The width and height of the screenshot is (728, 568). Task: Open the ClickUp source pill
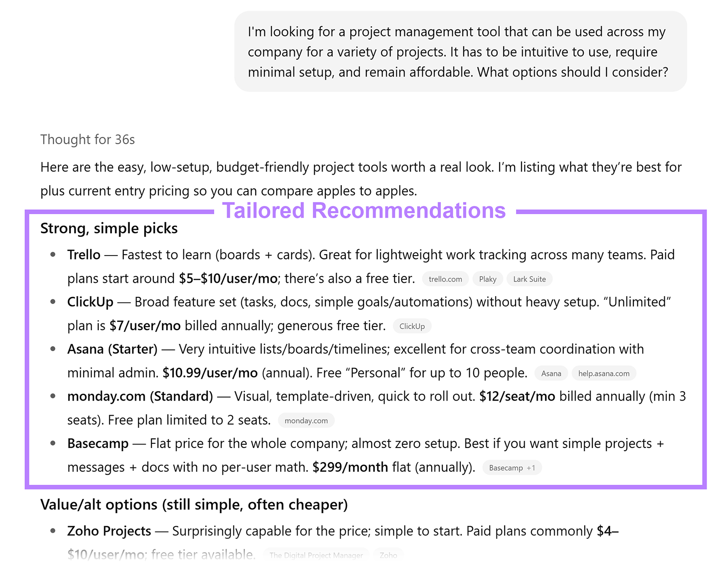(412, 326)
